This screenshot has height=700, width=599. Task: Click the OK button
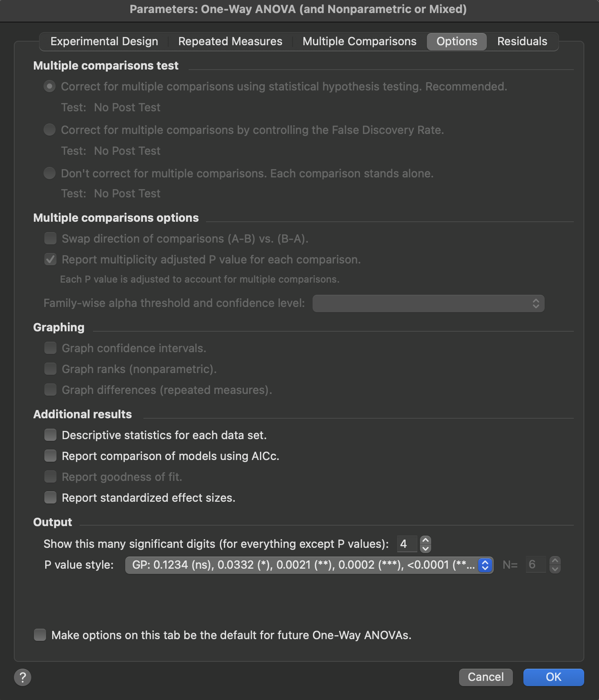[553, 677]
